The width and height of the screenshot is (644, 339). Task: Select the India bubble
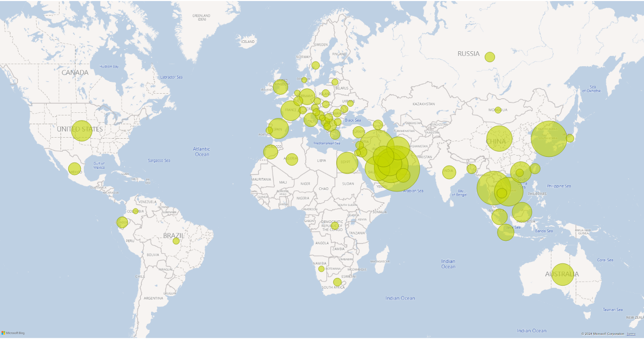[449, 172]
